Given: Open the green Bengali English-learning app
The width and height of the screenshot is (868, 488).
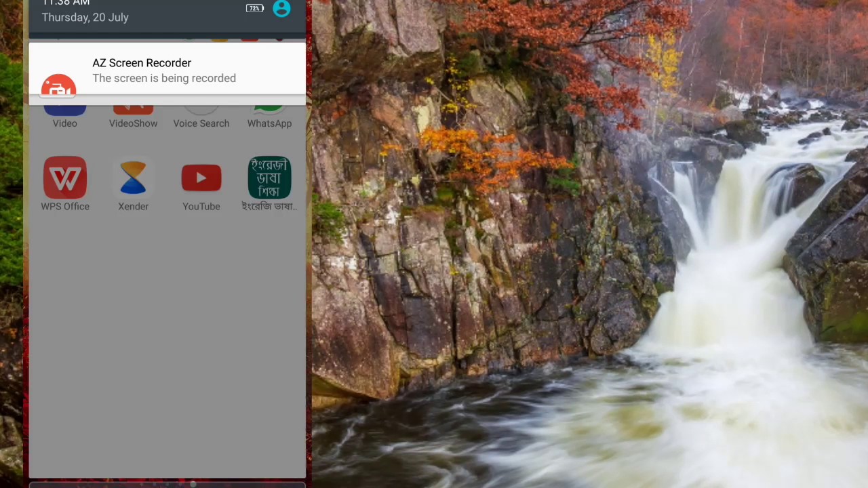Looking at the screenshot, I should [269, 178].
